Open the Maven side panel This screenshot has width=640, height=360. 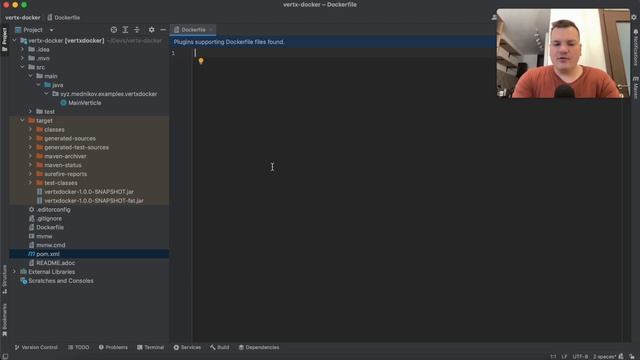pos(636,88)
